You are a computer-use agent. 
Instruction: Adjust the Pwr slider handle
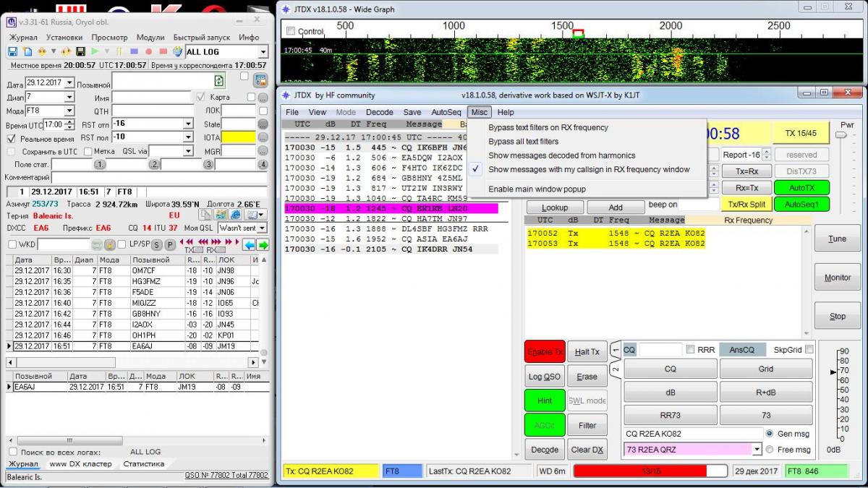841,136
